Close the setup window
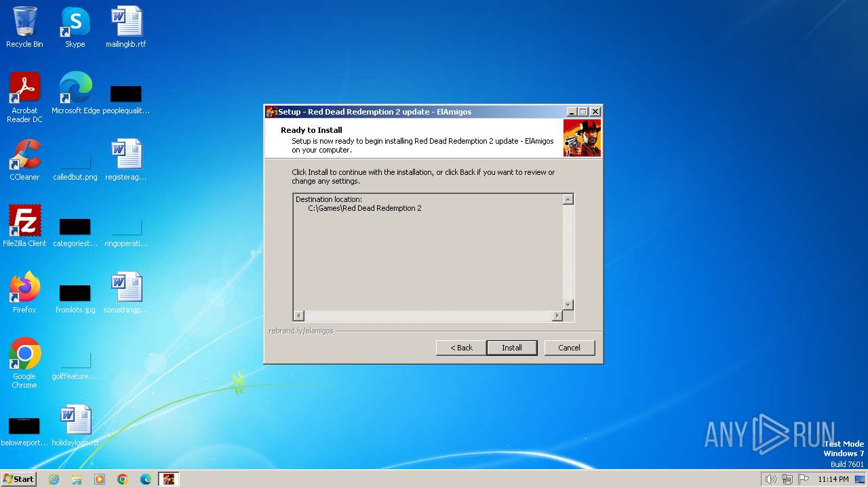The width and height of the screenshot is (868, 488). (x=595, y=112)
